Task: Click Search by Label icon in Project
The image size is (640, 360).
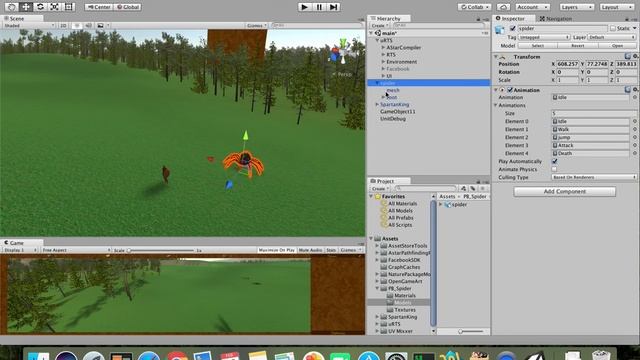Action: point(473,188)
